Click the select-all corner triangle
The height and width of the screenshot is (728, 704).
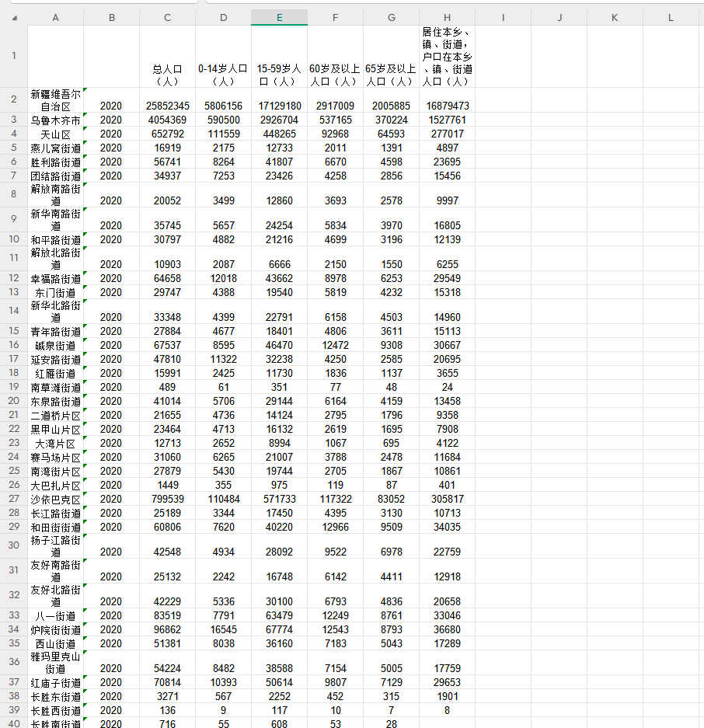click(x=15, y=18)
